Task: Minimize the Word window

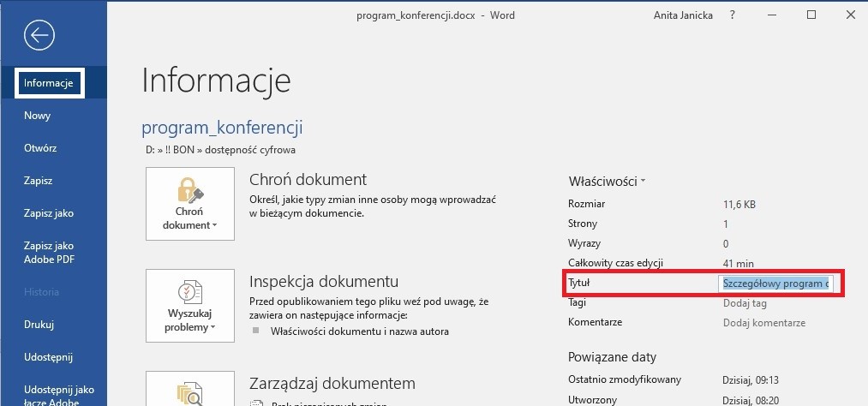Action: click(x=772, y=15)
